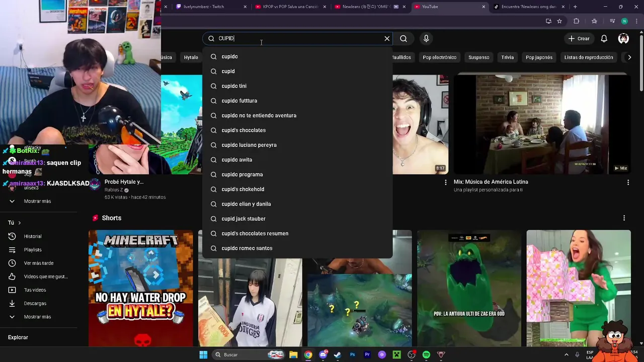Pick "cupido no te entiendo aventura"
This screenshot has width=644, height=362.
tap(297, 116)
